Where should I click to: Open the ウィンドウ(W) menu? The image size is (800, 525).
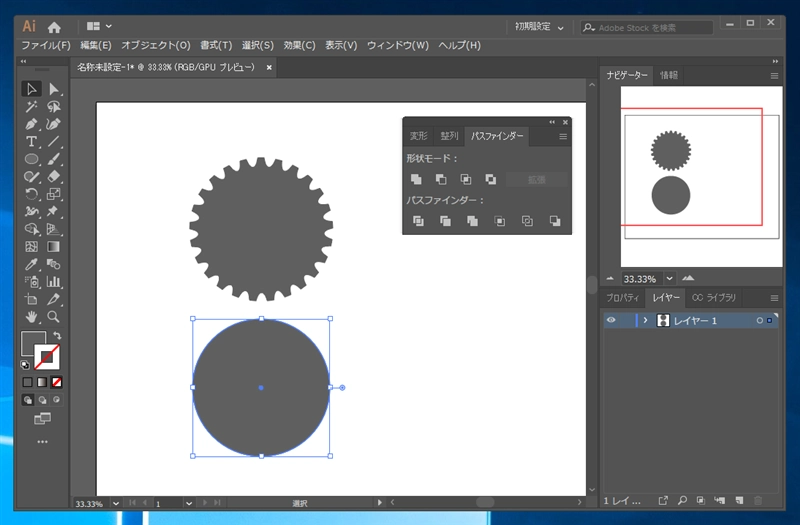[398, 45]
